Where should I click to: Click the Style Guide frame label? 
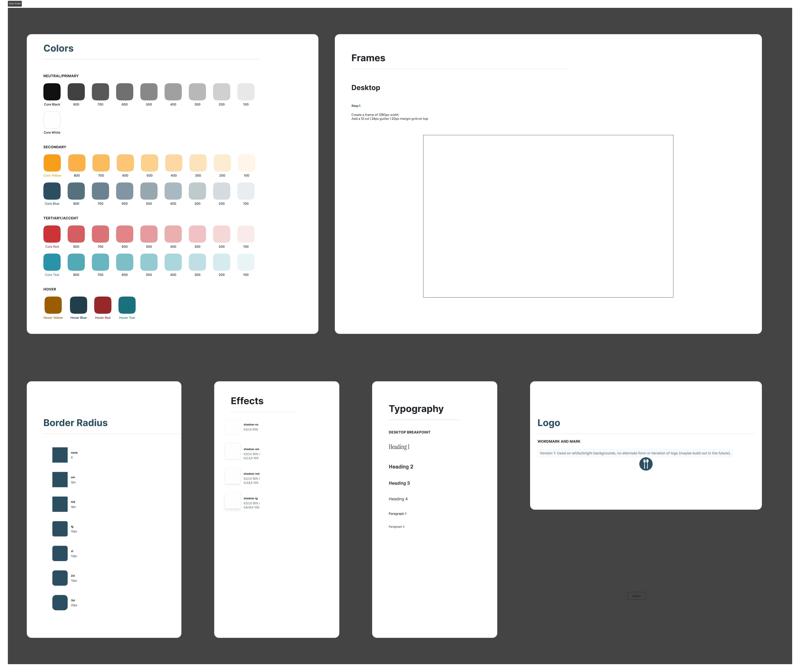click(15, 4)
